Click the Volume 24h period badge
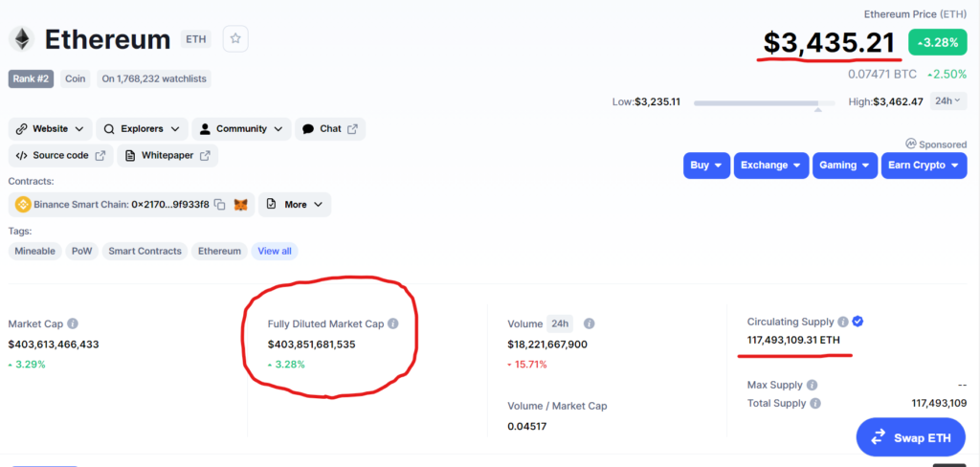The height and width of the screenshot is (467, 980). (x=560, y=323)
